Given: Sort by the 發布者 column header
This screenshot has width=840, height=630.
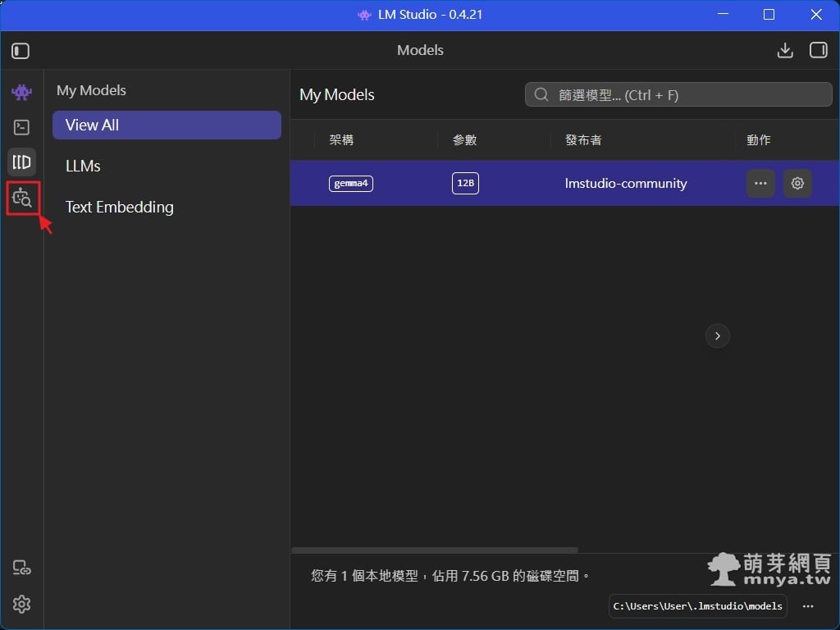Looking at the screenshot, I should coord(583,139).
